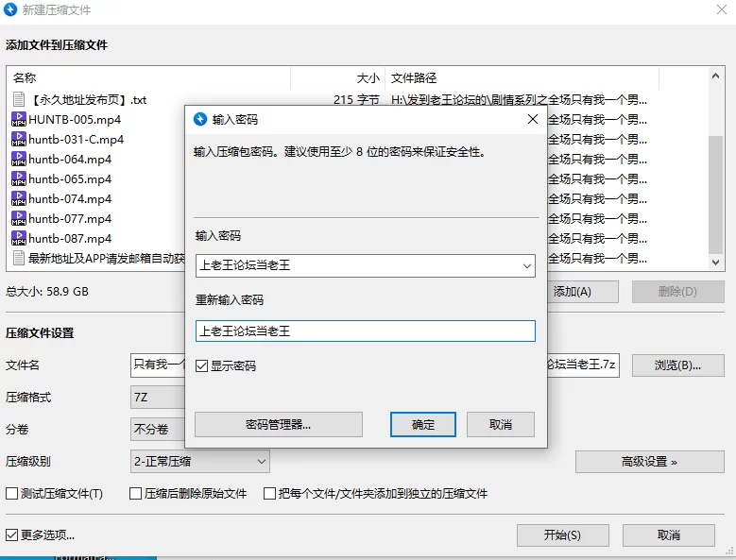Check 把每个文件/文件夹添加到独立的压缩文件 option
736x560 pixels.
pos(269,493)
